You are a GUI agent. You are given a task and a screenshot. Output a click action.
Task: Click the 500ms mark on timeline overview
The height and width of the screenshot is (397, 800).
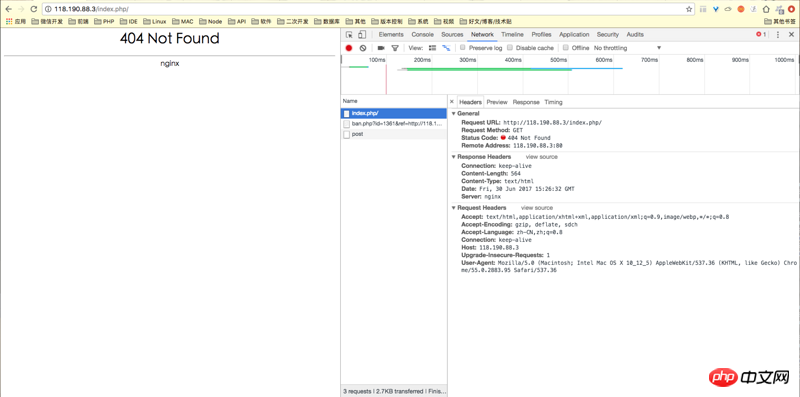[559, 60]
